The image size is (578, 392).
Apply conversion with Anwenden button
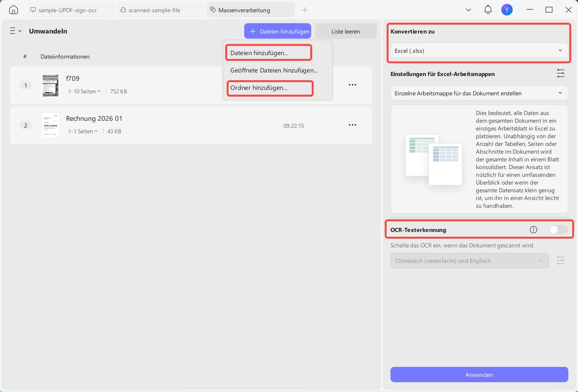coord(479,375)
